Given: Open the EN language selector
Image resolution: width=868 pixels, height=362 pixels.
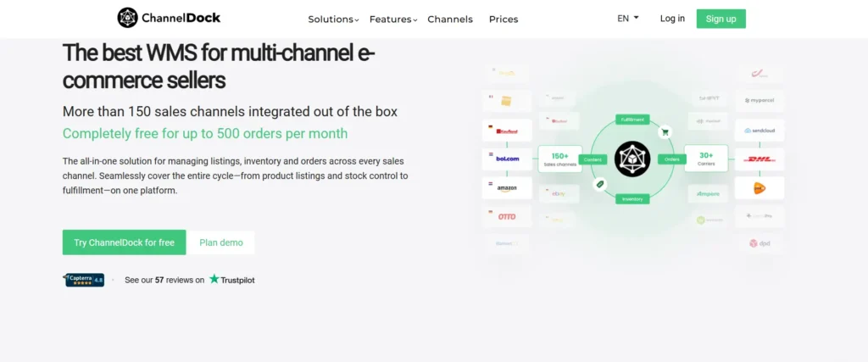Looking at the screenshot, I should tap(628, 19).
